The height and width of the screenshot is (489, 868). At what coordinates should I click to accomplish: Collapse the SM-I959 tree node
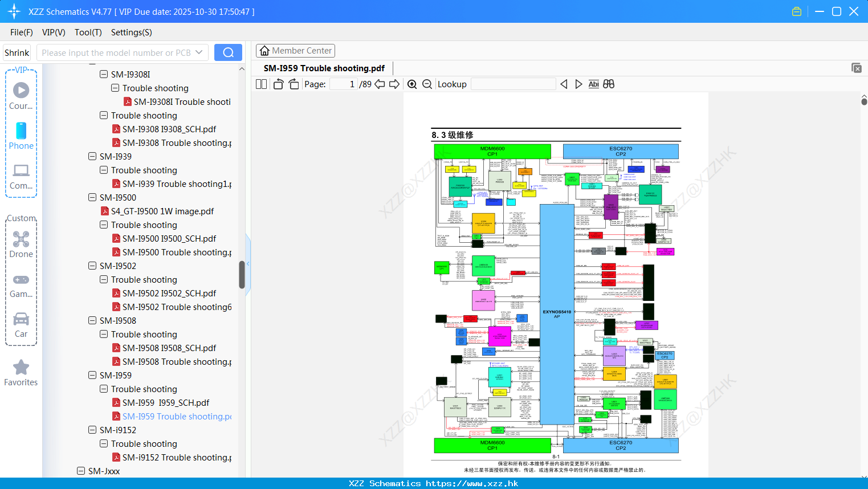pos(92,375)
